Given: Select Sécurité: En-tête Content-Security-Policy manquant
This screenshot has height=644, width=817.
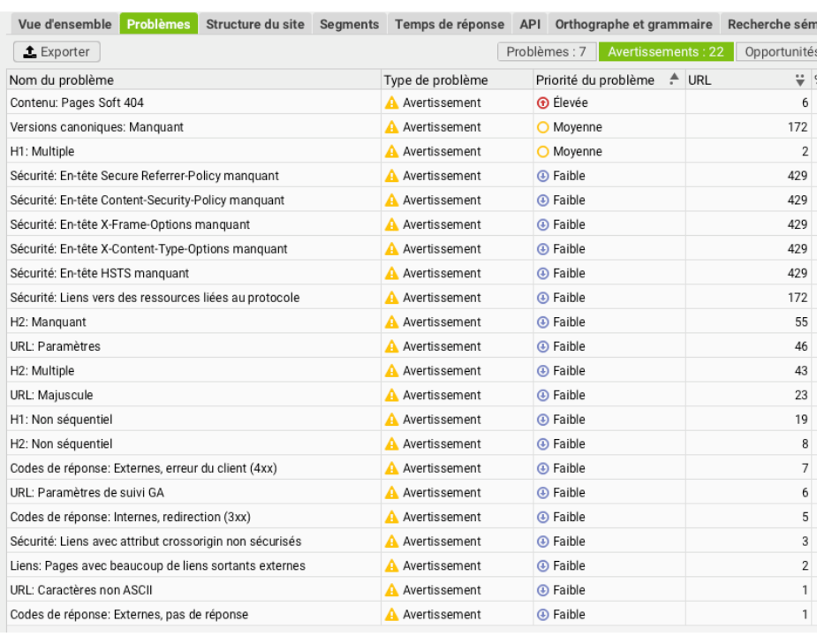Looking at the screenshot, I should click(147, 200).
